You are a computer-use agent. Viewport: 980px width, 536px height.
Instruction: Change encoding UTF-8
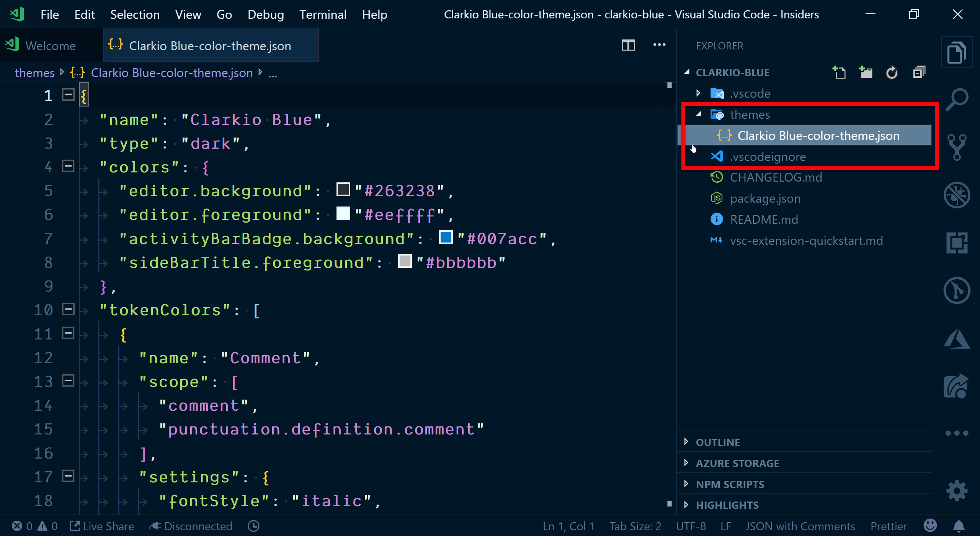click(x=691, y=526)
